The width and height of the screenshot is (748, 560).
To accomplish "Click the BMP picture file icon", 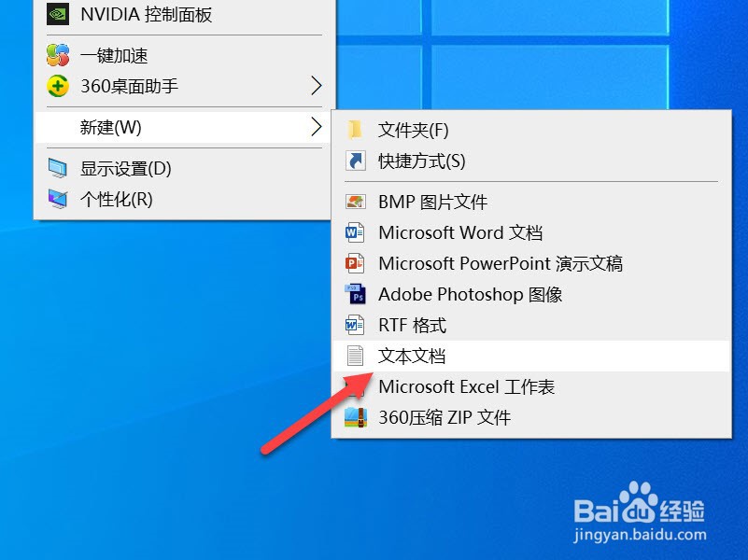I will pyautogui.click(x=356, y=202).
